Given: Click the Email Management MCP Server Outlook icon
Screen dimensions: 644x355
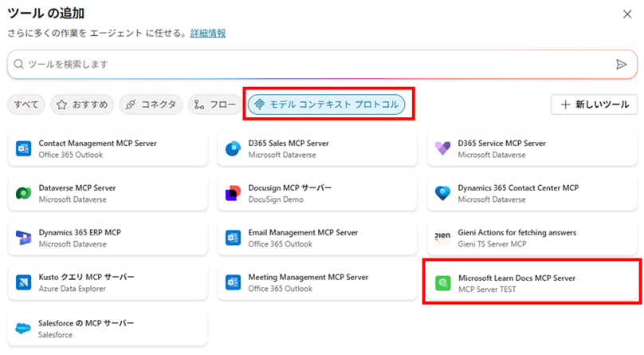Looking at the screenshot, I should [x=233, y=238].
